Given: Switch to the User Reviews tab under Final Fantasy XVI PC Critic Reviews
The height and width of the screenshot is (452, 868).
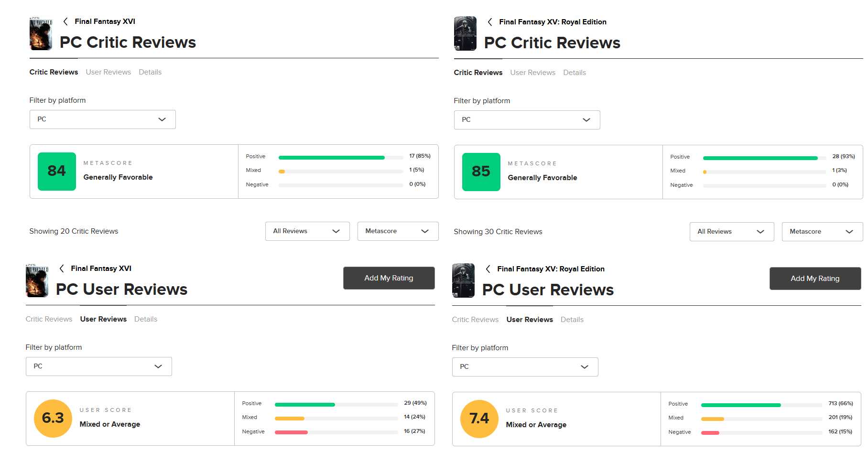Looking at the screenshot, I should point(108,72).
